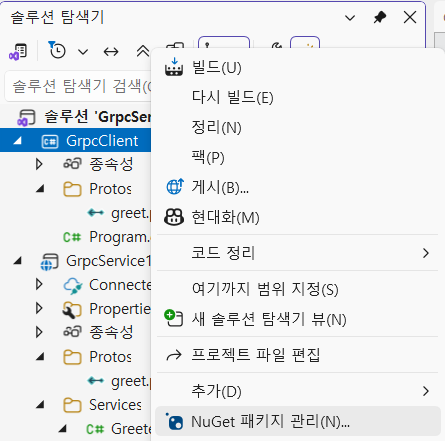This screenshot has width=445, height=441.
Task: Click the new view icon beside 새 솔루션 탐색기 뷰
Action: pyautogui.click(x=174, y=318)
